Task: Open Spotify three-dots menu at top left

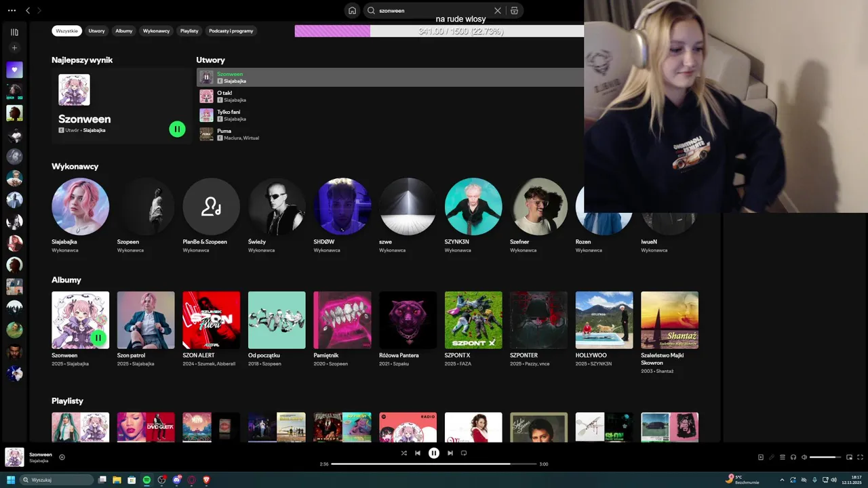Action: pyautogui.click(x=12, y=11)
